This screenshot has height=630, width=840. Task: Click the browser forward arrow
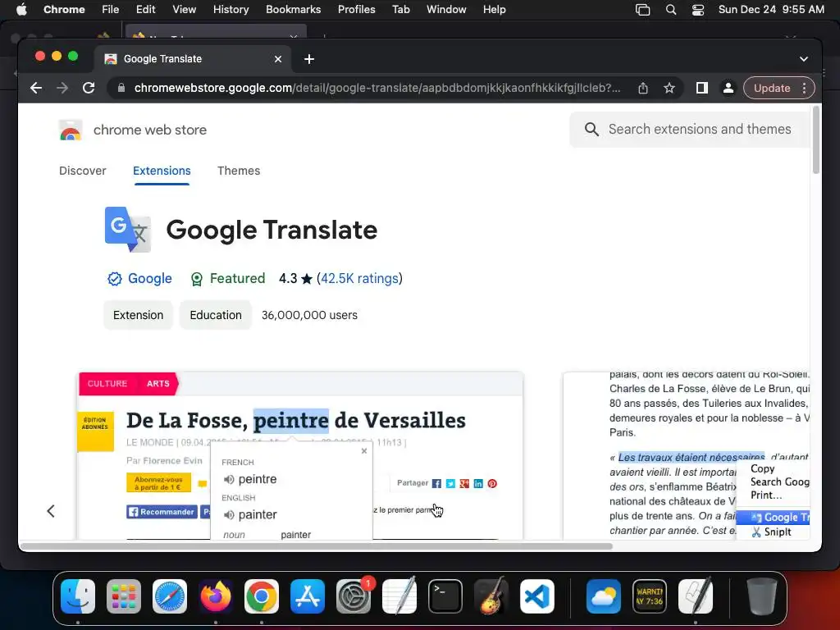(x=62, y=88)
